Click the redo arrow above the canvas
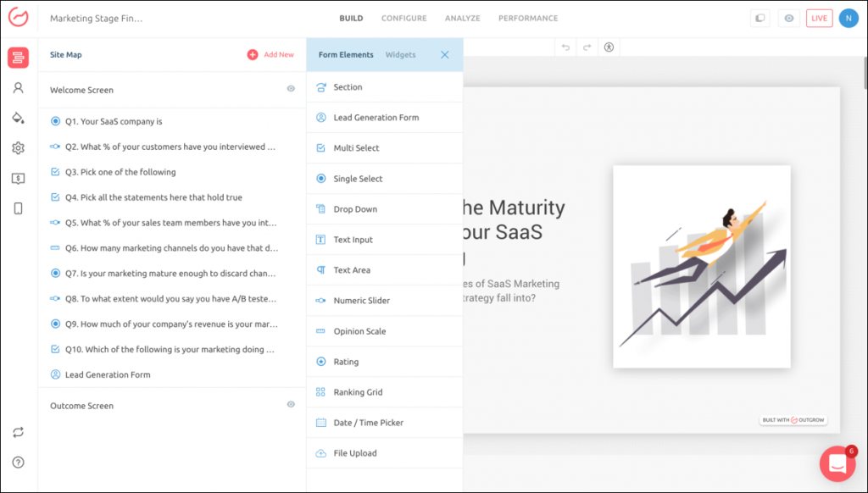The height and width of the screenshot is (493, 868). point(587,47)
